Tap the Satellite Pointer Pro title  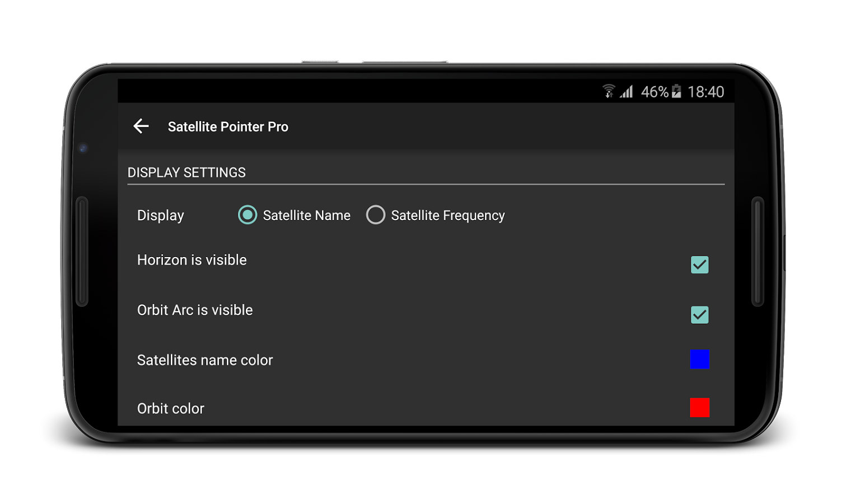pos(228,127)
